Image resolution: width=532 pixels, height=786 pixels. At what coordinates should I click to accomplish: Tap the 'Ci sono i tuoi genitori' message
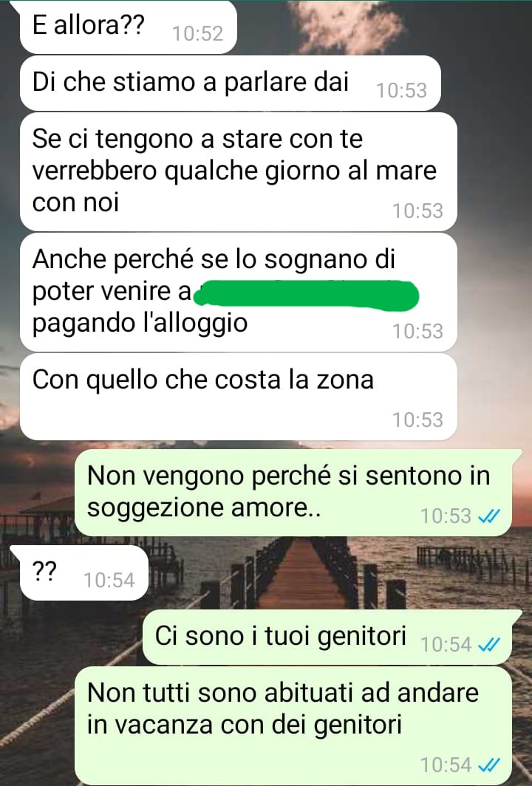(327, 637)
